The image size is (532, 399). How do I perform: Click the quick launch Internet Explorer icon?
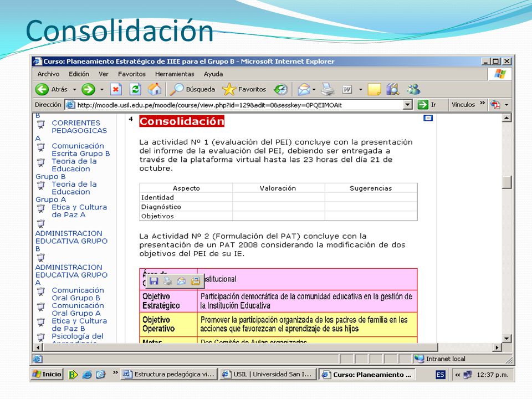(87, 375)
